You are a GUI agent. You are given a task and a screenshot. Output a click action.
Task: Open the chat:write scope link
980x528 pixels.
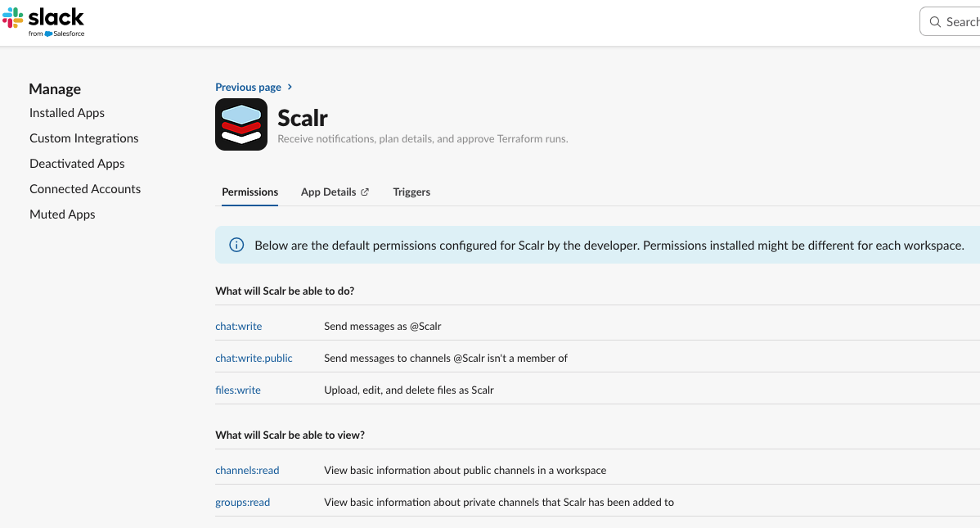click(x=239, y=326)
